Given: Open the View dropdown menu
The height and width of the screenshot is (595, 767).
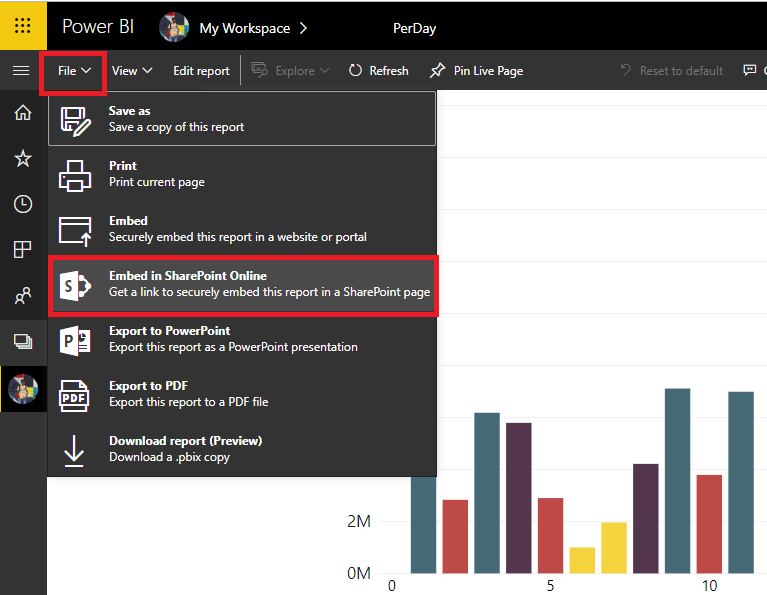Looking at the screenshot, I should tap(132, 71).
